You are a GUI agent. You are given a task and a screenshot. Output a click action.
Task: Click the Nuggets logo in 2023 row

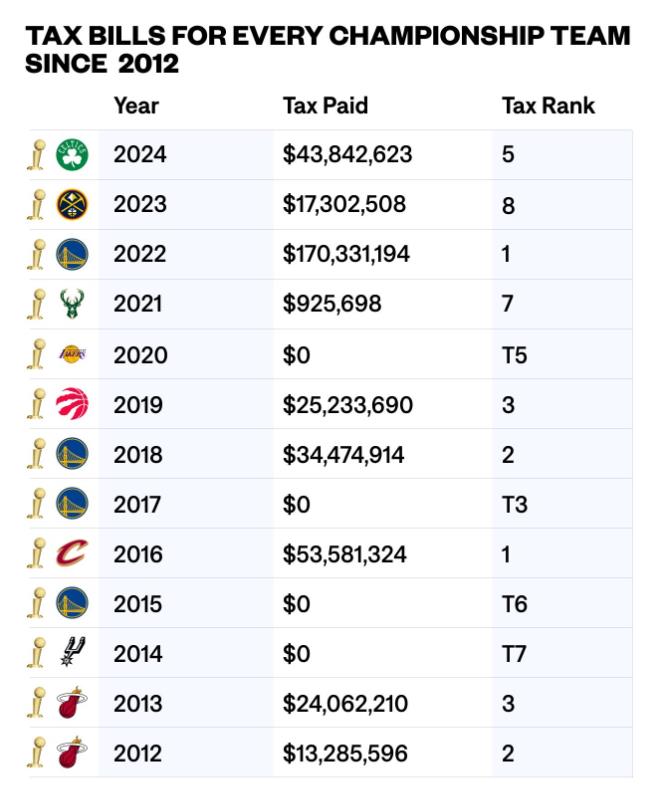[72, 204]
